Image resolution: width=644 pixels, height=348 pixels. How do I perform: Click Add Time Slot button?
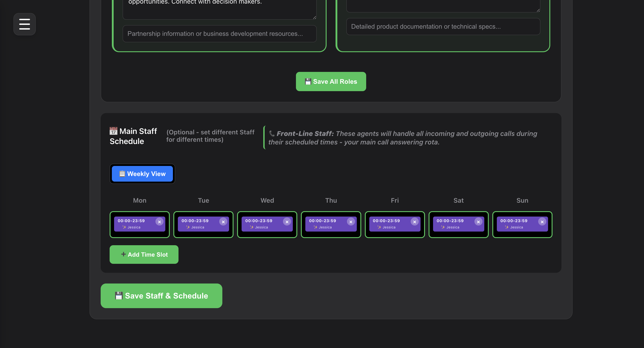(x=144, y=254)
